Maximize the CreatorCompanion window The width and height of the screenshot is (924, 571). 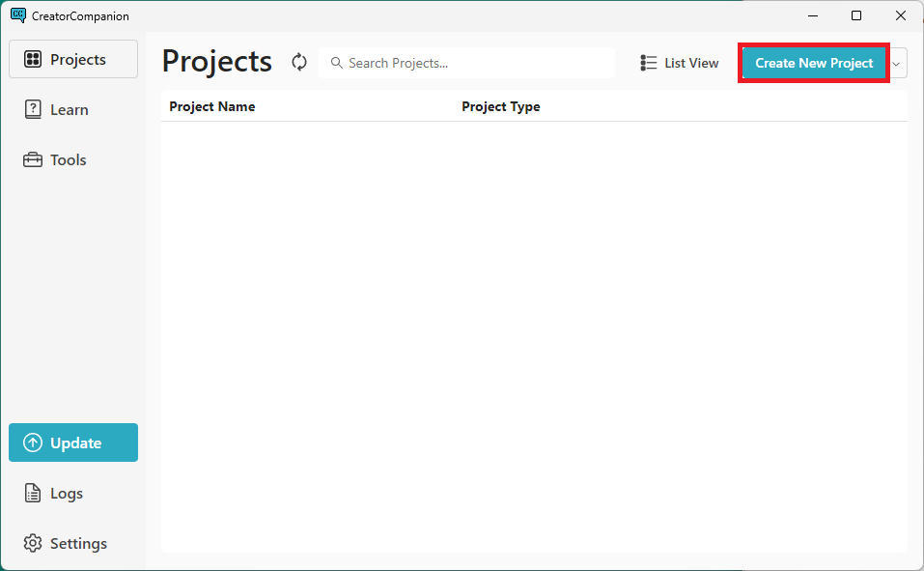click(x=856, y=15)
